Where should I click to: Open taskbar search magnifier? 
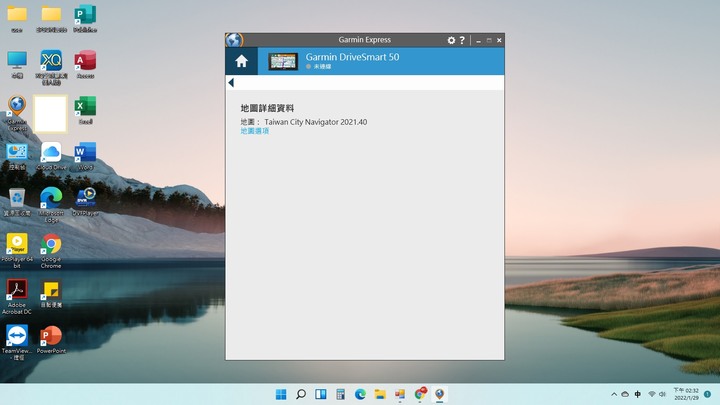point(301,394)
